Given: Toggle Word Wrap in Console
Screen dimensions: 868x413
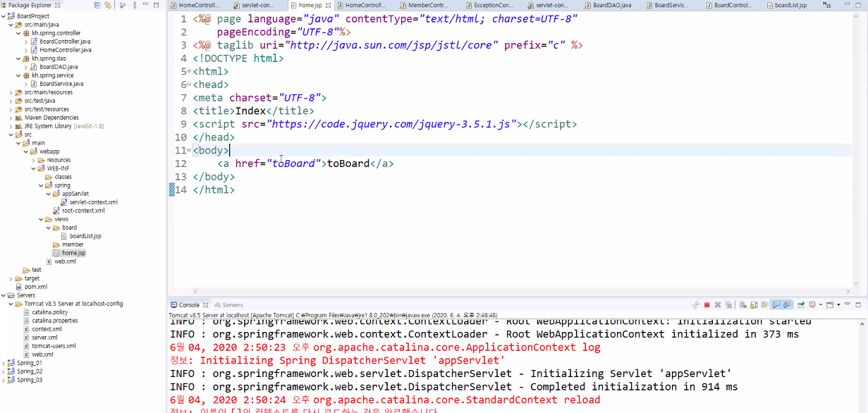Looking at the screenshot, I should pyautogui.click(x=764, y=305).
